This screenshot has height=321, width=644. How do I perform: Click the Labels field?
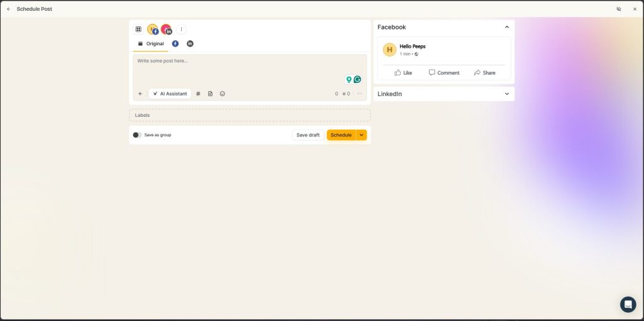click(x=250, y=116)
